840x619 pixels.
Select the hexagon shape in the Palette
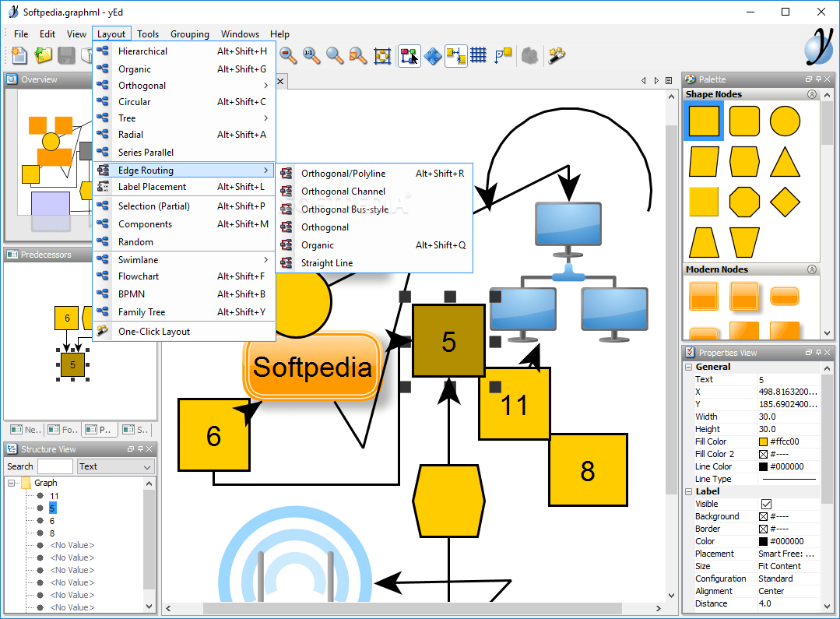744,162
